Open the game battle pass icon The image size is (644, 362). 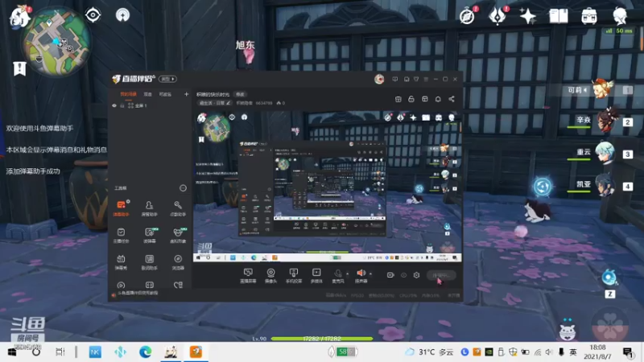[x=497, y=16]
